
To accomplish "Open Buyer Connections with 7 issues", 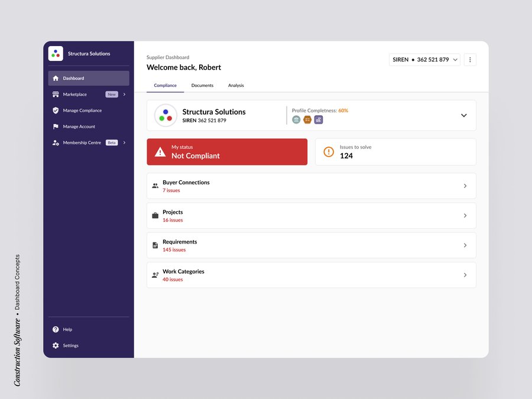I will (x=311, y=186).
